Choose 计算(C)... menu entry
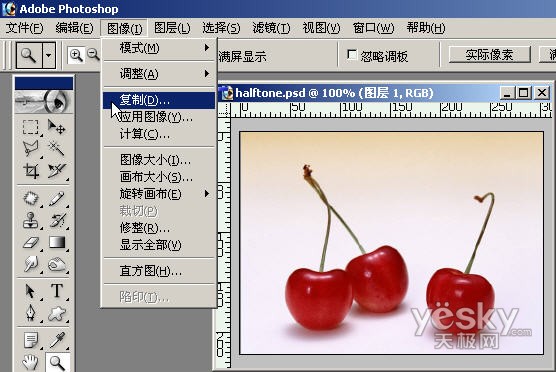 pos(159,134)
